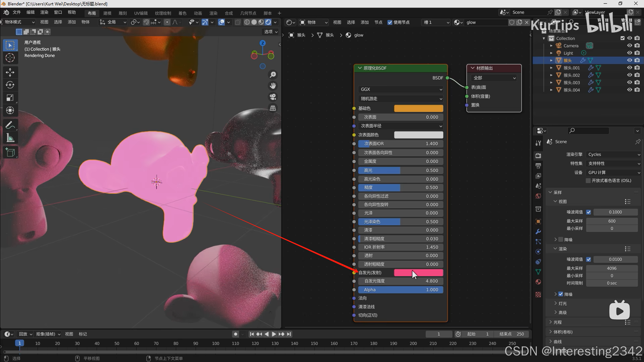Toggle the 使用节点 checkbox
Screen dimensions: 644x362
click(390, 22)
